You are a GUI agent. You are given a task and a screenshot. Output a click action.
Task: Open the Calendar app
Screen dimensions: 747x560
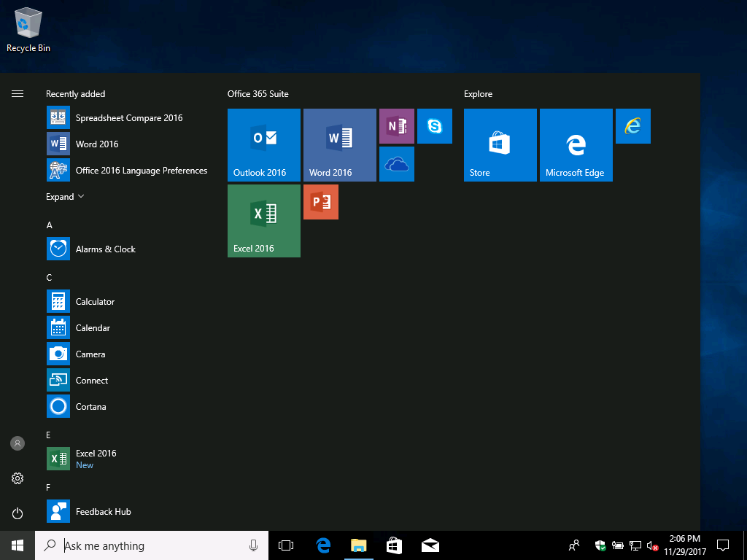click(128, 327)
